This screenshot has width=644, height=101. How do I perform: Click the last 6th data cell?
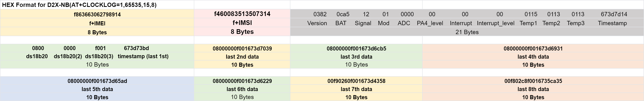pyautogui.click(x=242, y=89)
